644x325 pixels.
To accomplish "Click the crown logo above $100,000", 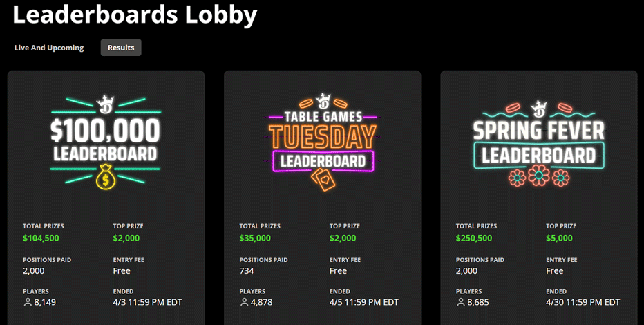I will click(x=105, y=105).
